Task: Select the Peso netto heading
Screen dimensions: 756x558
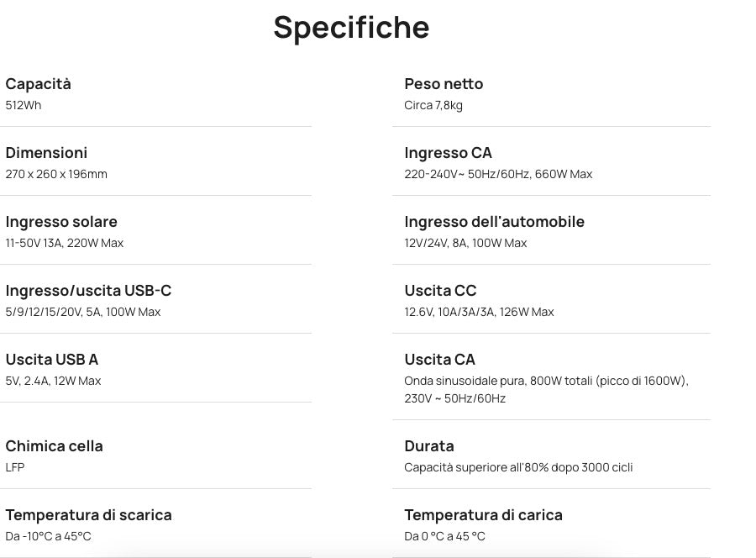Action: (444, 84)
